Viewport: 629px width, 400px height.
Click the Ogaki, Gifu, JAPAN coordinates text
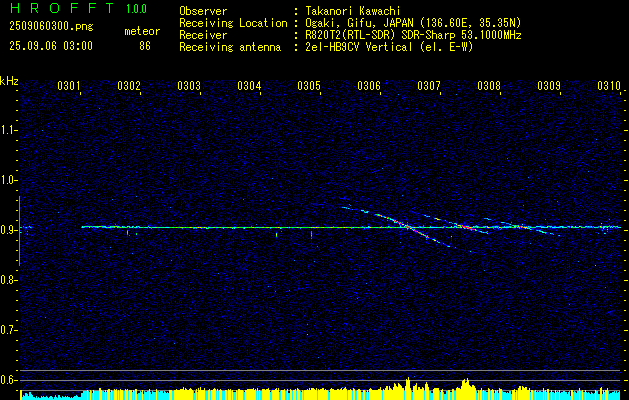point(413,23)
